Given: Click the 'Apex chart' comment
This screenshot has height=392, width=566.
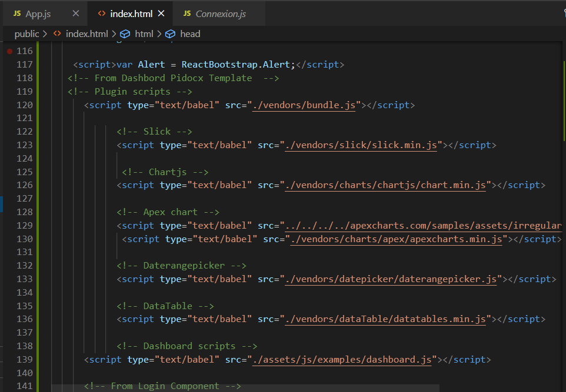Looking at the screenshot, I should [x=168, y=212].
